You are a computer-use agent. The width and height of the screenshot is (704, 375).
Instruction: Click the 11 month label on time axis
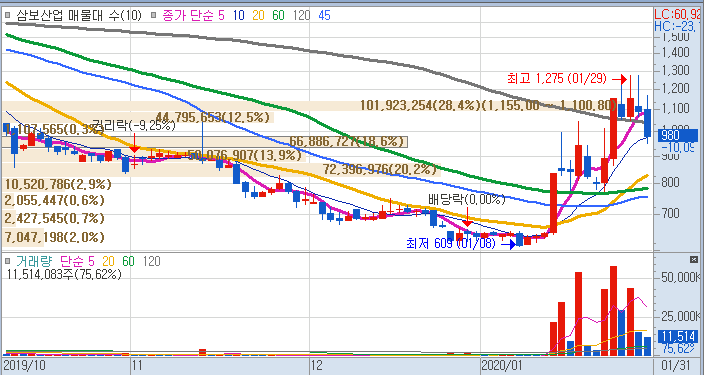pos(136,366)
